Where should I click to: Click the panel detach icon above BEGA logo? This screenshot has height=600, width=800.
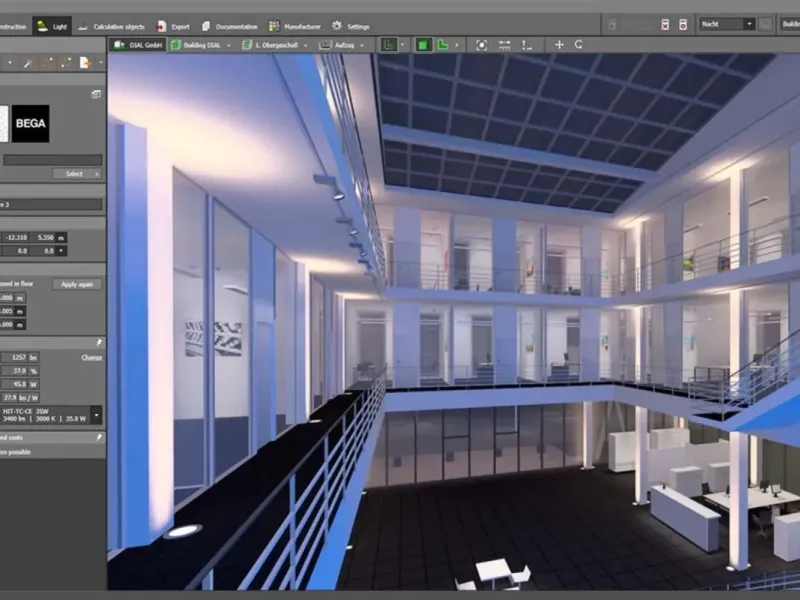(x=96, y=94)
